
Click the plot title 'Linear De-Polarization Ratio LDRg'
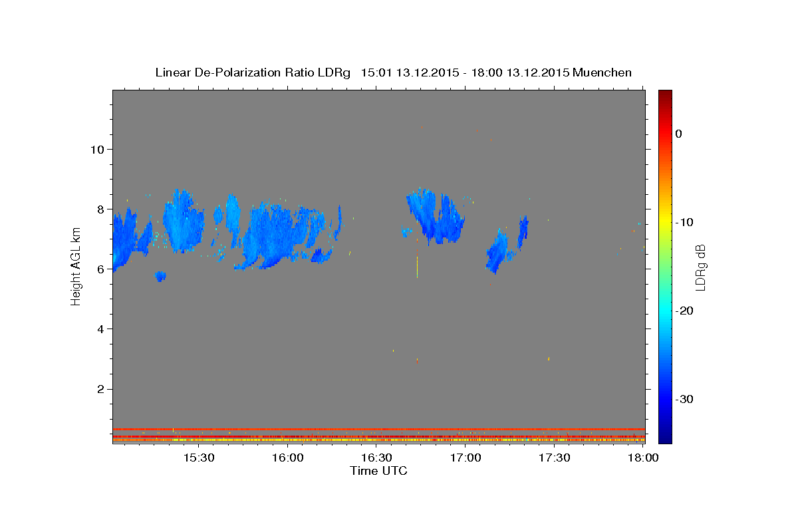tap(253, 72)
